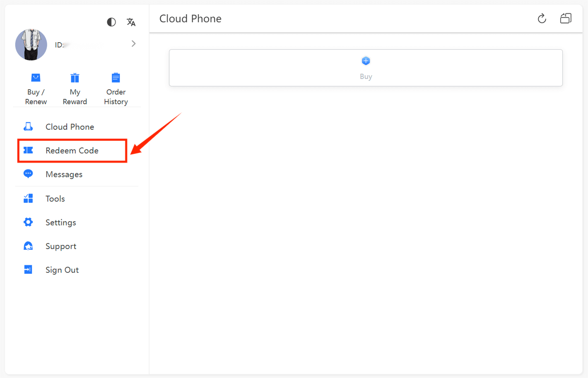
Task: Open the Messages menu item
Action: click(64, 175)
